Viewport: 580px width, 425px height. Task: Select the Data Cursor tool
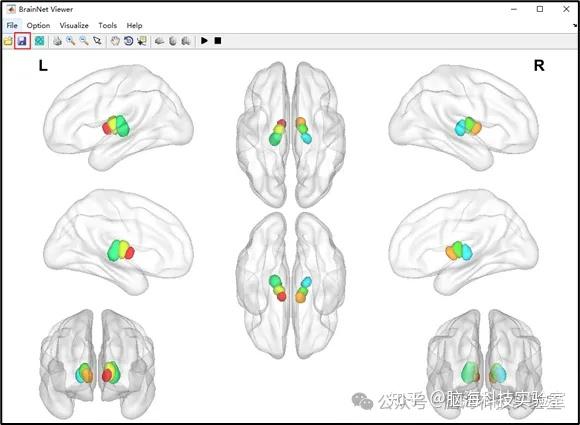pyautogui.click(x=142, y=41)
